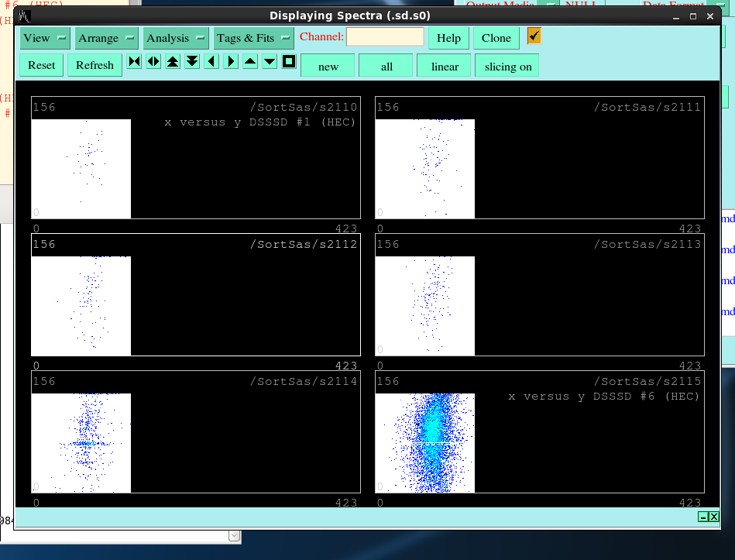735x560 pixels.
Task: Select the s2112 spectrum plot
Action: tap(195, 295)
